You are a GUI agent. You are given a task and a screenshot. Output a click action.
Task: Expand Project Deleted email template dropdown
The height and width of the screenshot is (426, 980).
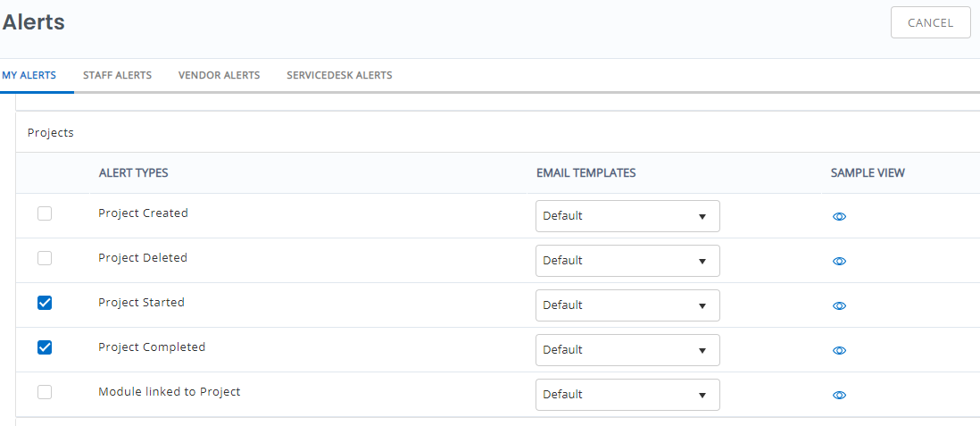coord(627,260)
